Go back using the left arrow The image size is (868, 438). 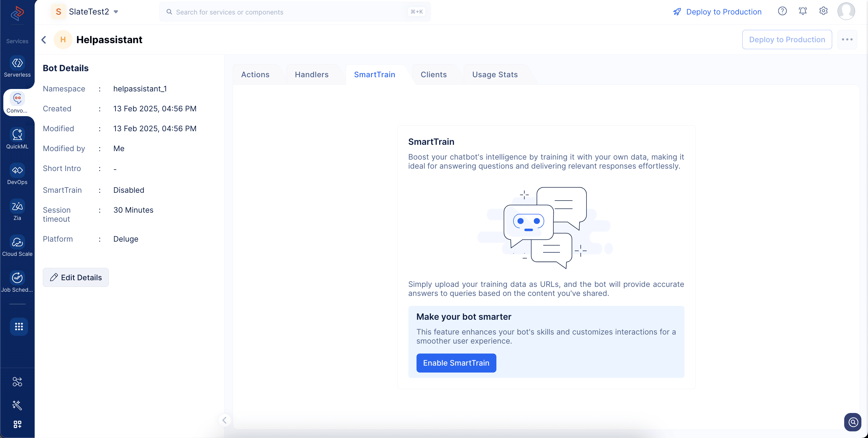(x=44, y=40)
